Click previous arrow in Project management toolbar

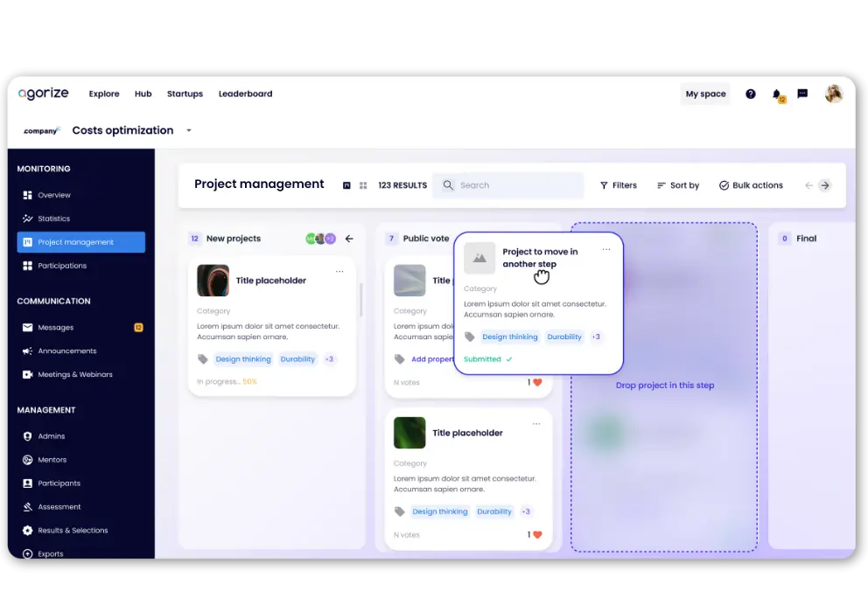[808, 185]
